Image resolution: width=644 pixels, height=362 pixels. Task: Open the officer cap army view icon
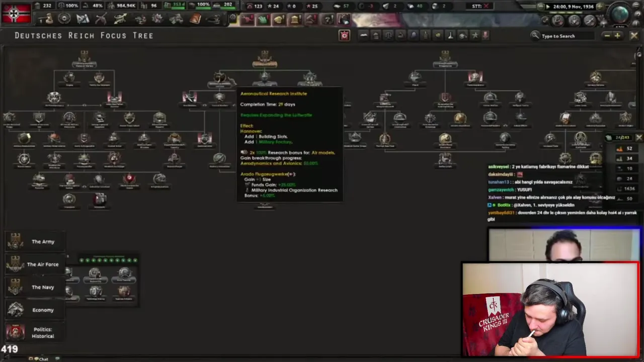pyautogui.click(x=213, y=19)
